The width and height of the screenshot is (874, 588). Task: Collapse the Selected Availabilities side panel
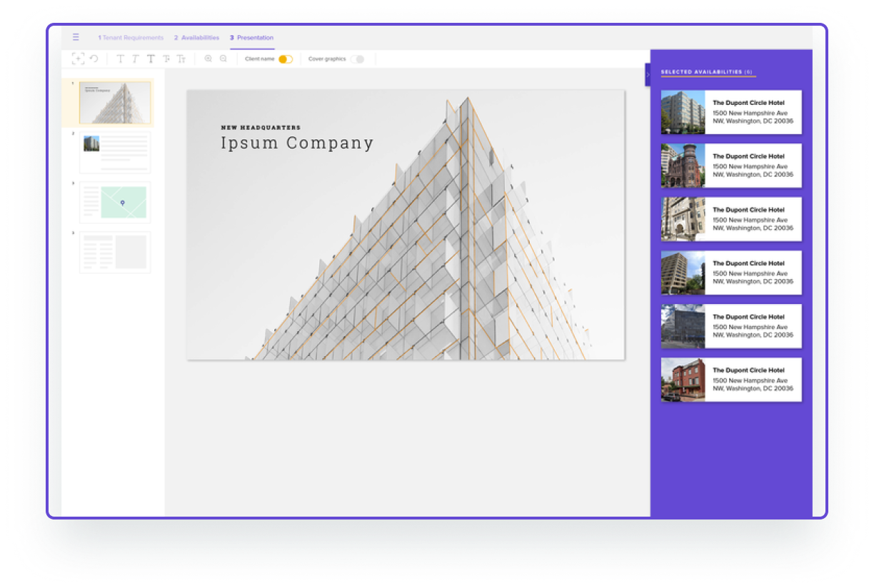(648, 74)
